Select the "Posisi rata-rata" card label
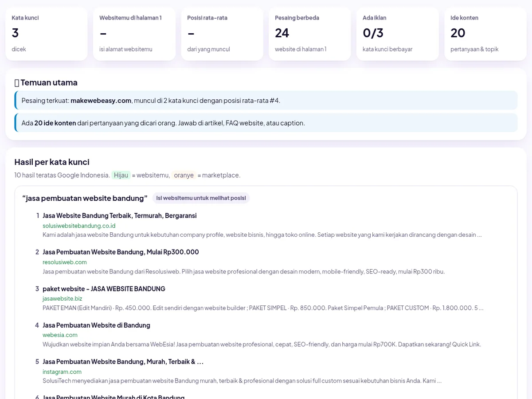Screen dimensions: 532x399 (208, 18)
